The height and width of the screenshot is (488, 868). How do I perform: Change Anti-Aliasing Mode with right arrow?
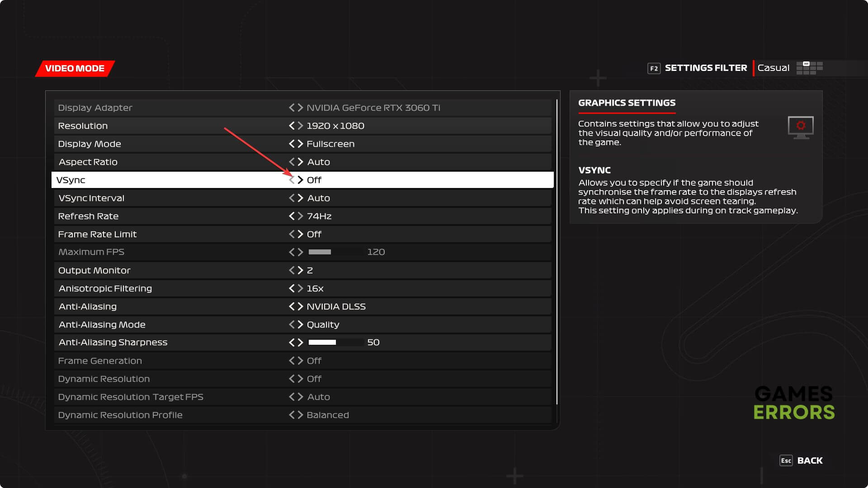[301, 324]
